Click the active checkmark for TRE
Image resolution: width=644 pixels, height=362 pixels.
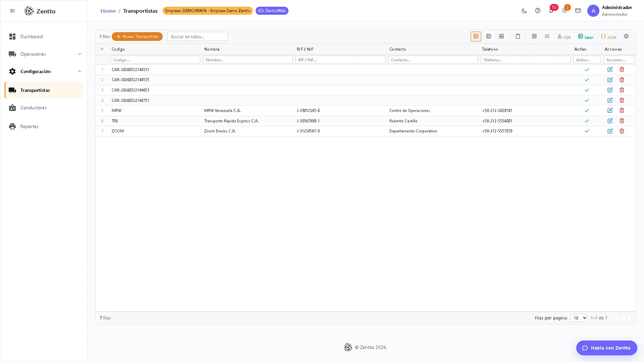587,121
